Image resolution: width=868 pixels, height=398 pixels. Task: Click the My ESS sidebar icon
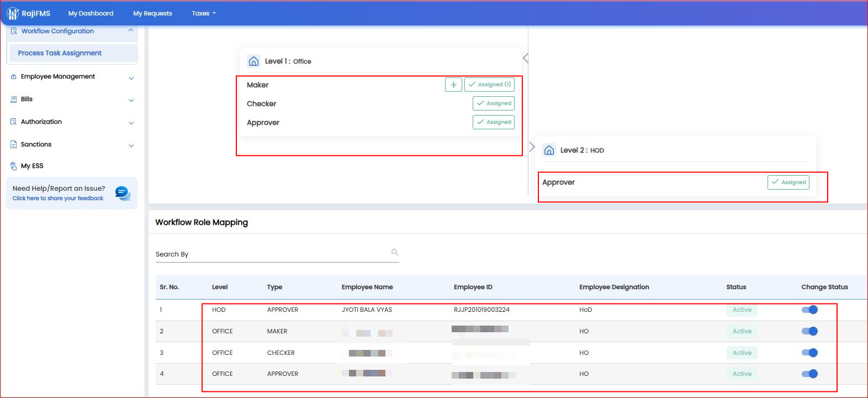pyautogui.click(x=14, y=166)
